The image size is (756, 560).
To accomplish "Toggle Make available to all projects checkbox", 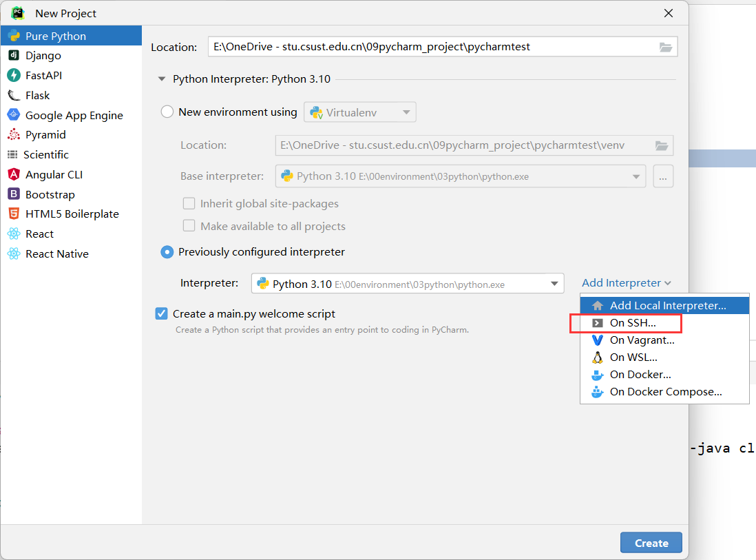I will click(x=189, y=226).
